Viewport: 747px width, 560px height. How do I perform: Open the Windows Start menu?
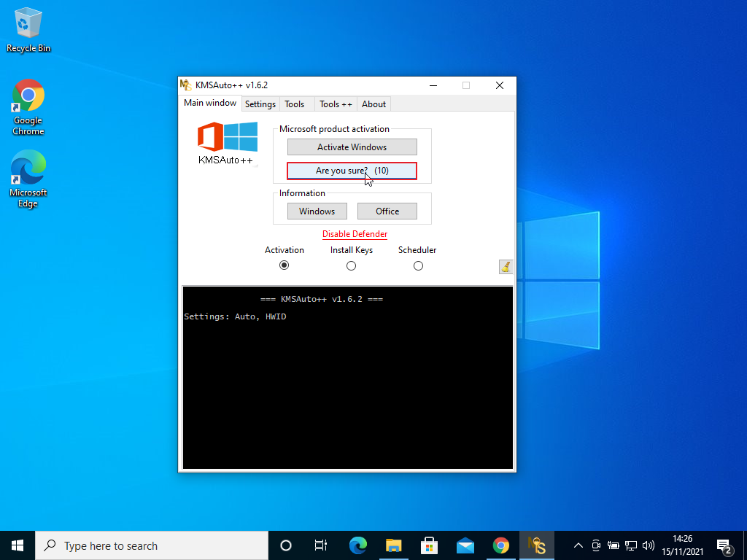tap(18, 545)
